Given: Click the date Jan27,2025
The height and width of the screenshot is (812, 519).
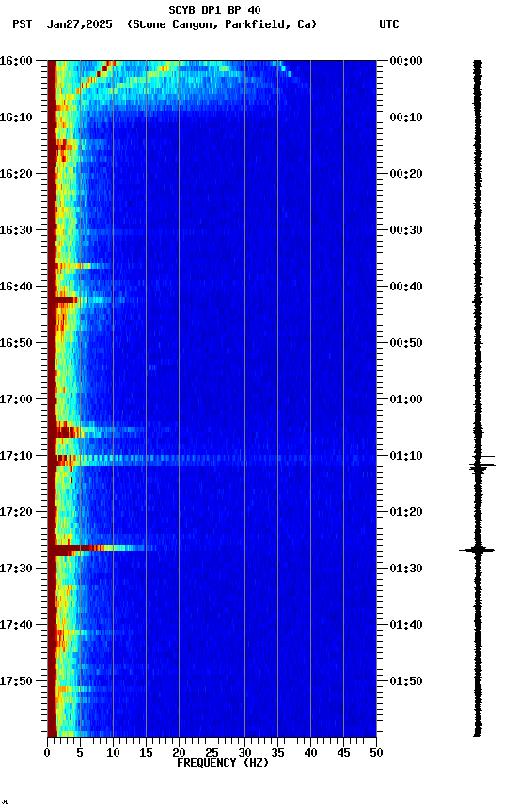Looking at the screenshot, I should tap(80, 24).
